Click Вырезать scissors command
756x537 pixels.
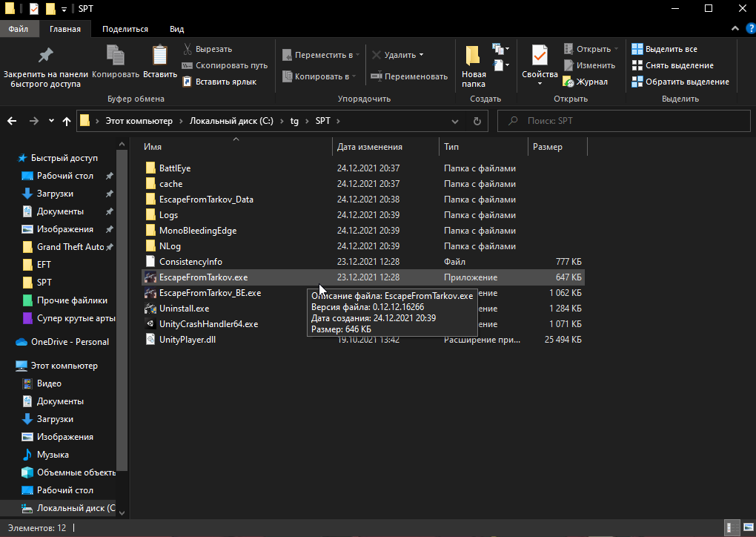[208, 49]
